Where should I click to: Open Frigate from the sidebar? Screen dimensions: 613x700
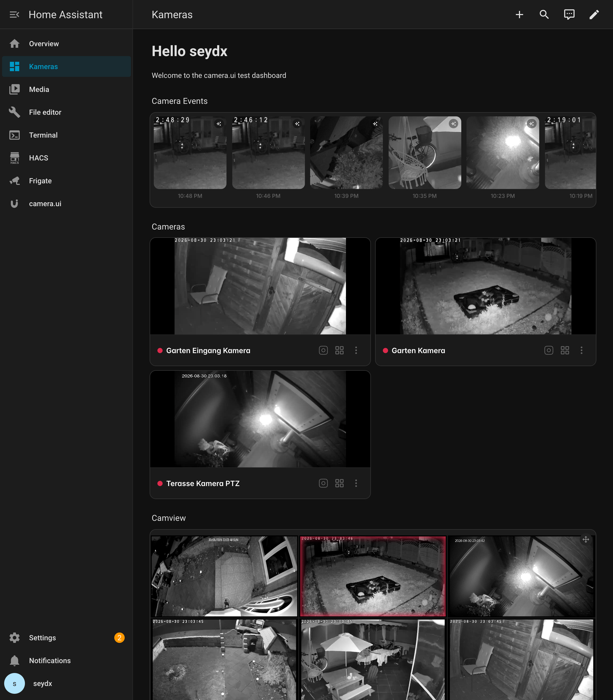click(66, 181)
